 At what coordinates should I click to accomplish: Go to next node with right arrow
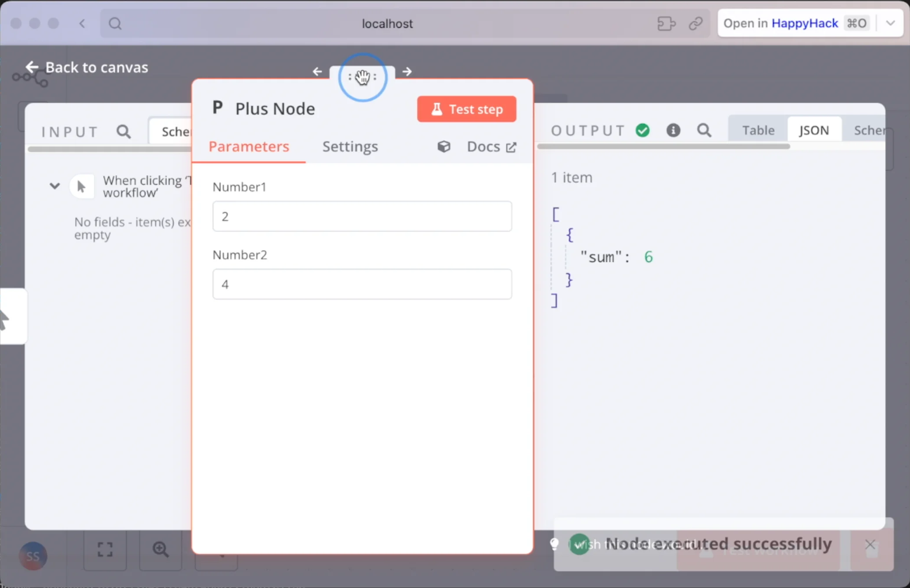click(407, 72)
